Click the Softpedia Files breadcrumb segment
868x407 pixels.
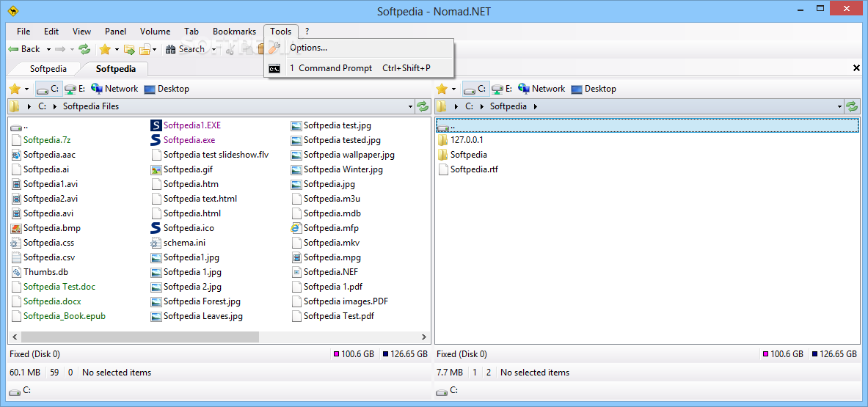[x=91, y=106]
